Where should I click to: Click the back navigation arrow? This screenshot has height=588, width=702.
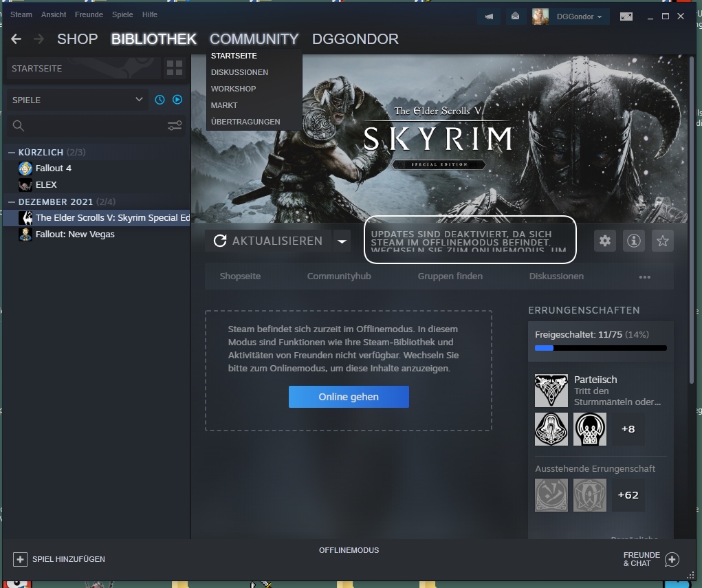coord(17,39)
